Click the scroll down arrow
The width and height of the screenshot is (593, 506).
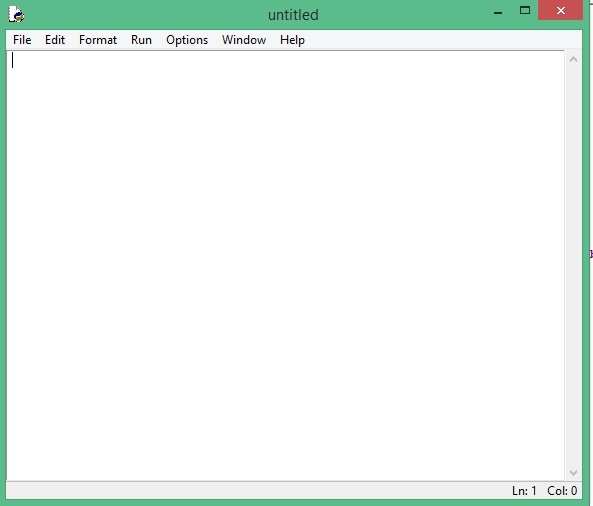[x=573, y=473]
